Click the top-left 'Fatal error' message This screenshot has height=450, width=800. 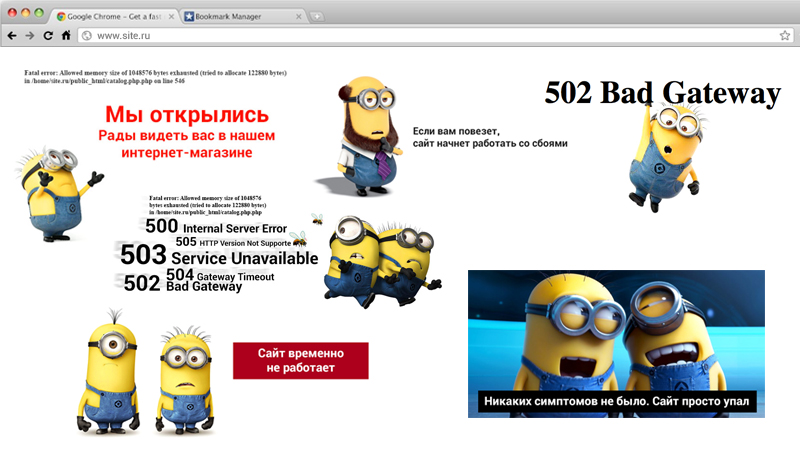point(155,77)
